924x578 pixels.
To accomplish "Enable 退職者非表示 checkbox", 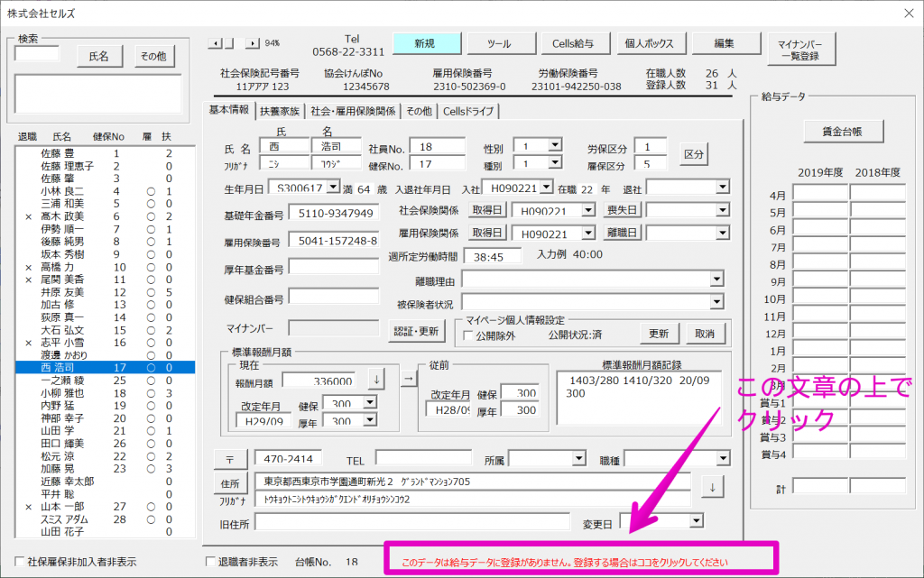I will [210, 562].
